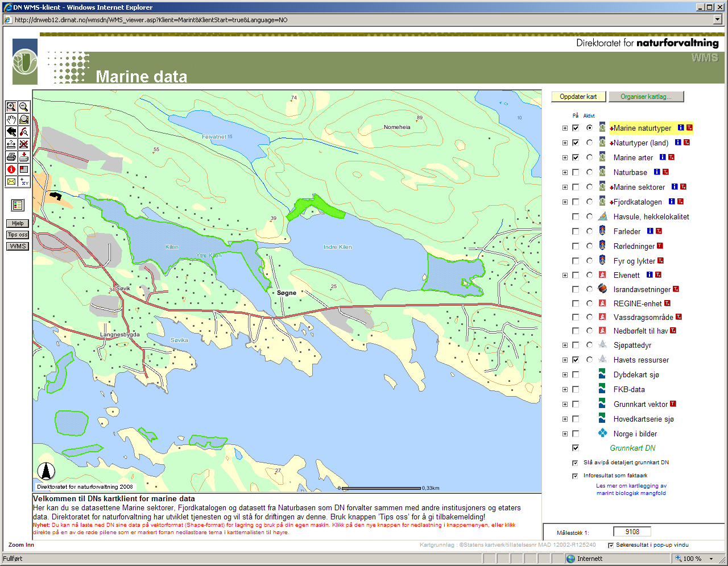Select the XY coordinate tool
728x566 pixels.
(x=24, y=181)
